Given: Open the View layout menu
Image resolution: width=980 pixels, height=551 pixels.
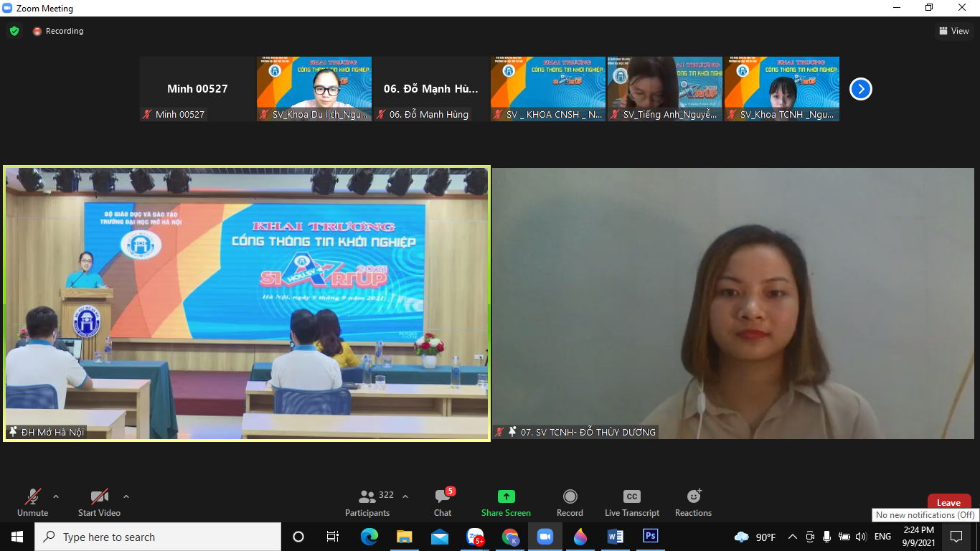Looking at the screenshot, I should (x=954, y=31).
